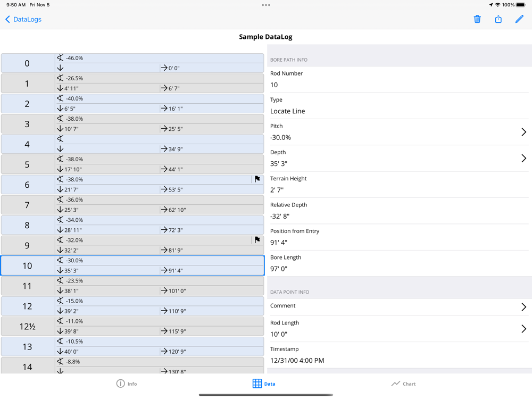532x399 pixels.
Task: Select rod number 13 row
Action: 28,346
